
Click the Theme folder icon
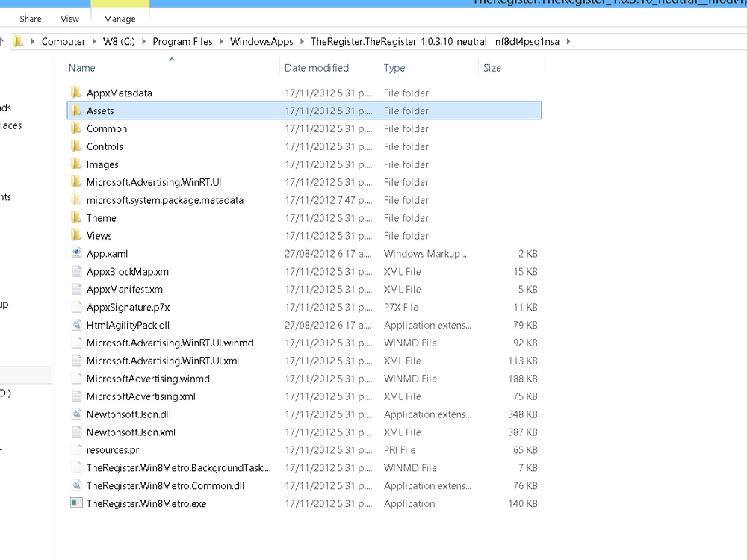[x=76, y=217]
